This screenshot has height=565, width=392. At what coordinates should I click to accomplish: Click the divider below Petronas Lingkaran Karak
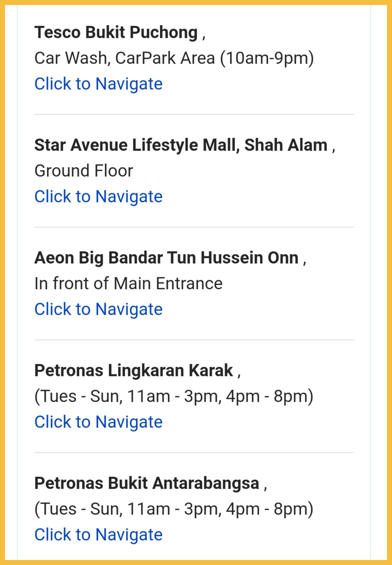194,453
